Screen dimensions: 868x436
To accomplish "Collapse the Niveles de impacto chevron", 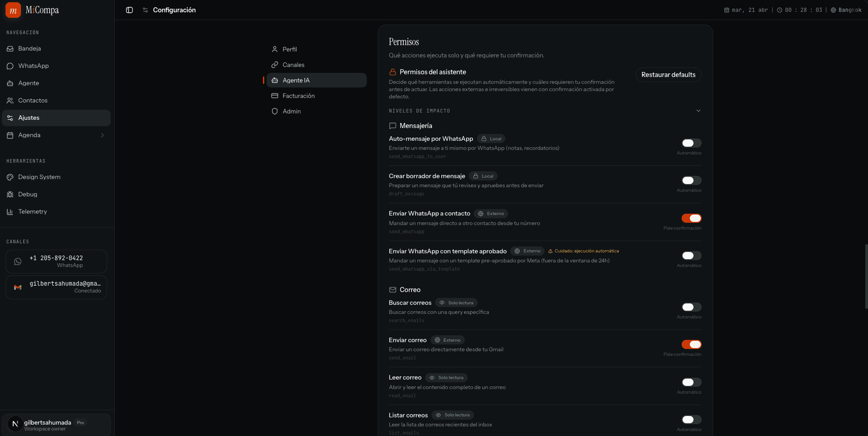I will (x=699, y=111).
